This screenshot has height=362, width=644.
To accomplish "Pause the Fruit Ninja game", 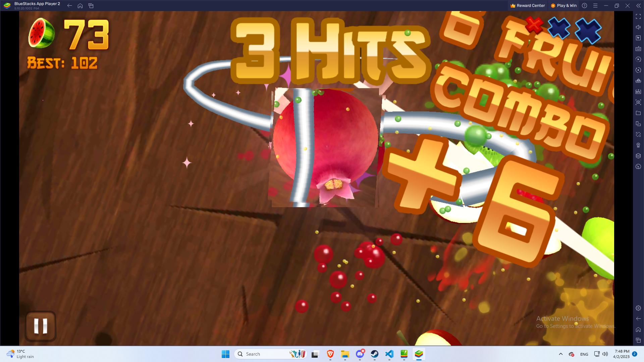I will click(x=41, y=326).
